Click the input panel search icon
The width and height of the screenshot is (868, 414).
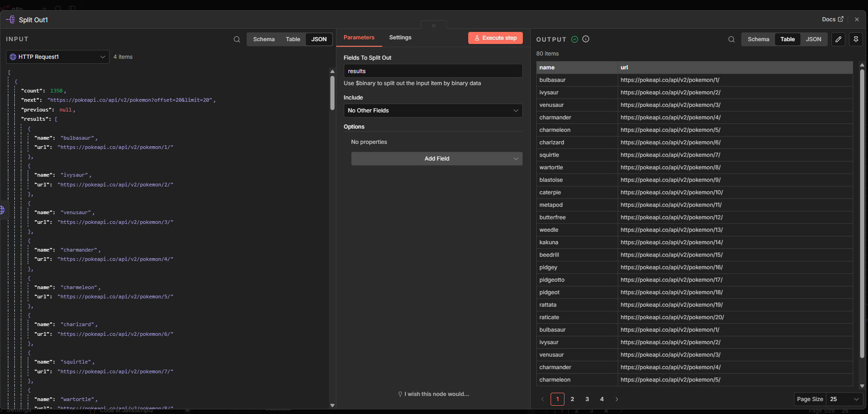(x=237, y=39)
